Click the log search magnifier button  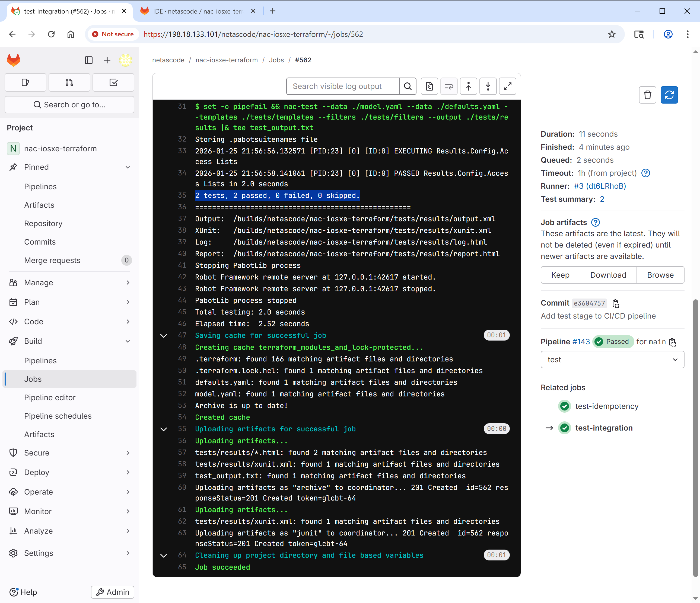[x=408, y=86]
